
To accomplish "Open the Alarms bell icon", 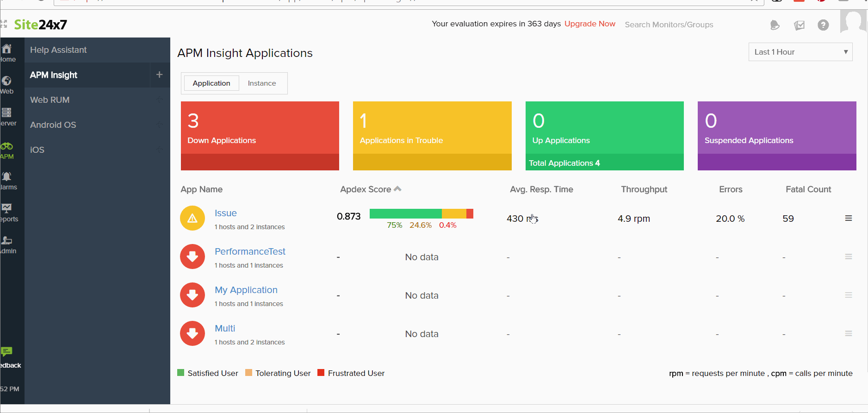I will pyautogui.click(x=7, y=177).
